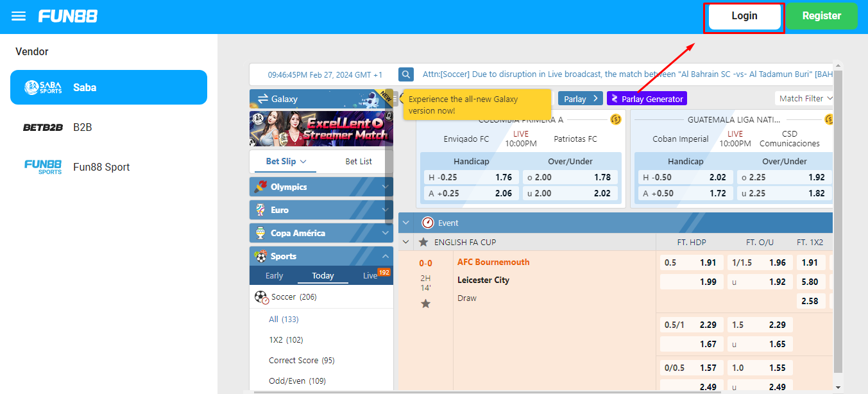
Task: Click the Login button
Action: pyautogui.click(x=744, y=17)
